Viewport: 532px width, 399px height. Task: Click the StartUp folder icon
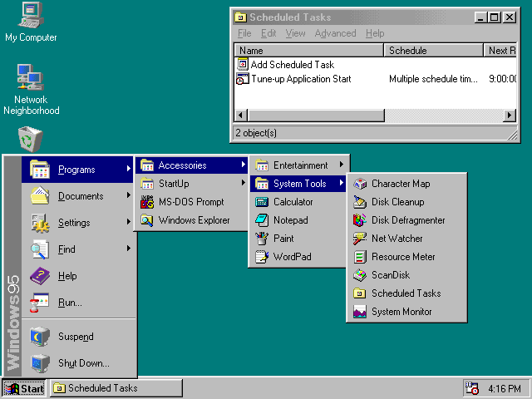147,184
